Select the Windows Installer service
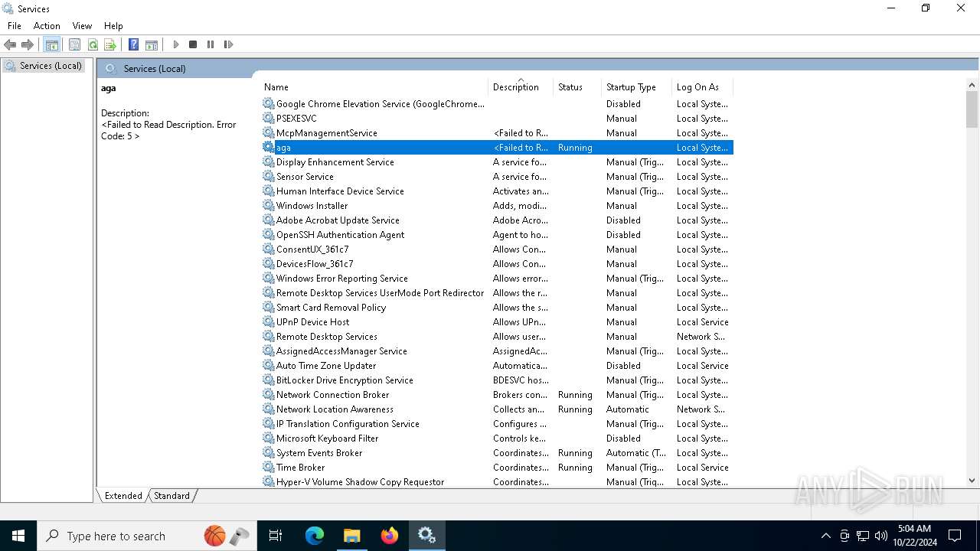This screenshot has width=980, height=551. 497,206
